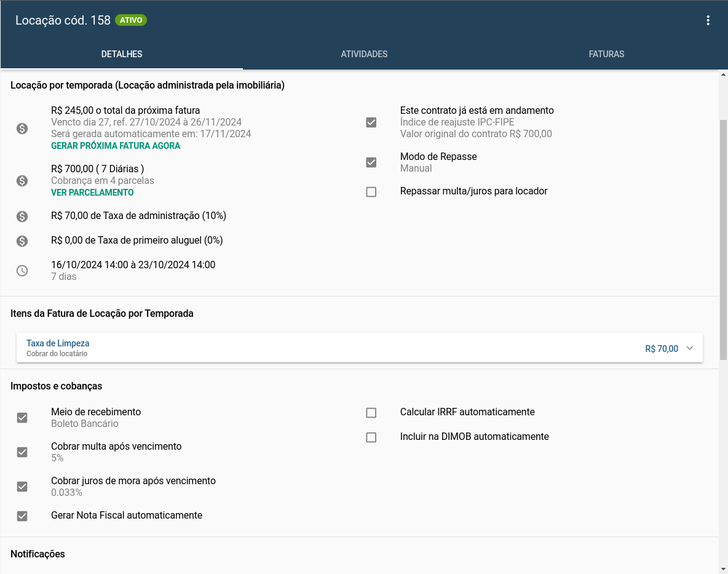
Task: Click the '7 dias' duration text
Action: point(63,276)
